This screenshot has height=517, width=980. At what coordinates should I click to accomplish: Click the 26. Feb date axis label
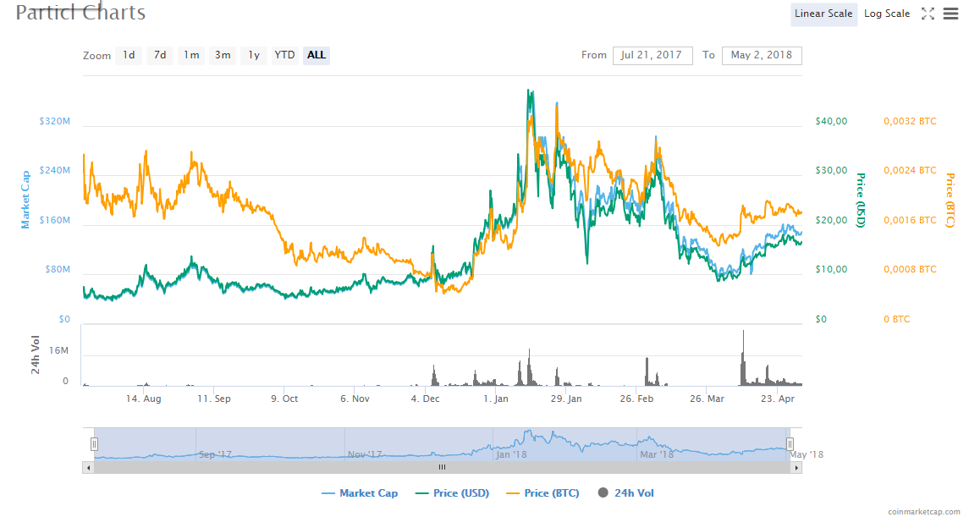636,399
